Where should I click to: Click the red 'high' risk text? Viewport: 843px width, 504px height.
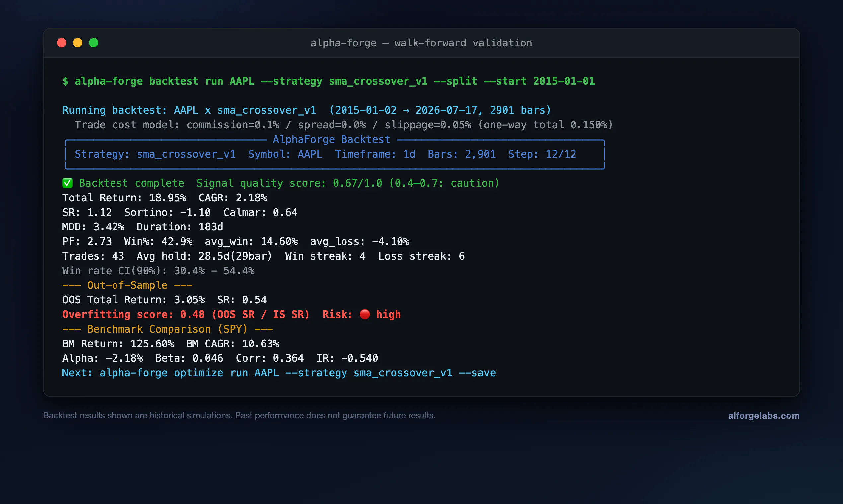388,314
